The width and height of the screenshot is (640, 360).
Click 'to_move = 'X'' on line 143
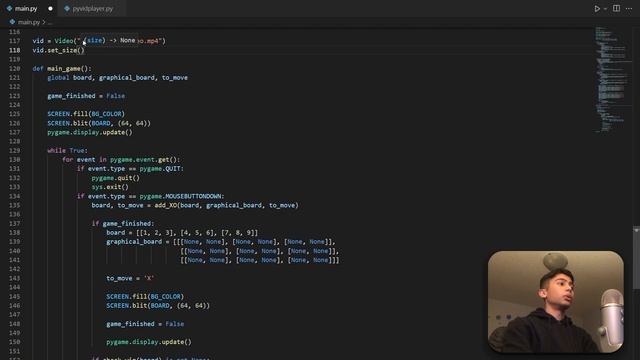(130, 278)
